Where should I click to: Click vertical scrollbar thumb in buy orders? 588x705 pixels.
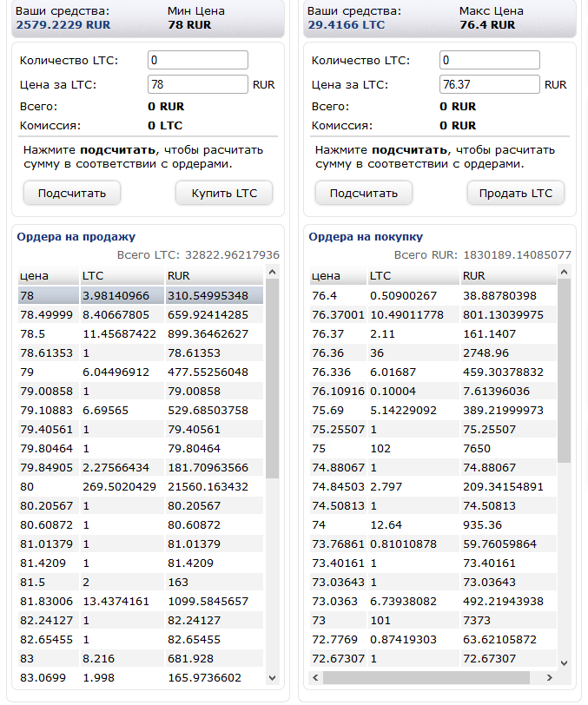click(x=565, y=371)
